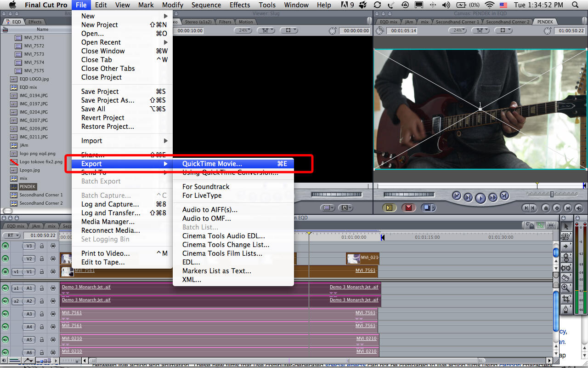Click Play Around Current Frame in Canvas
This screenshot has height=368, width=588.
[492, 197]
